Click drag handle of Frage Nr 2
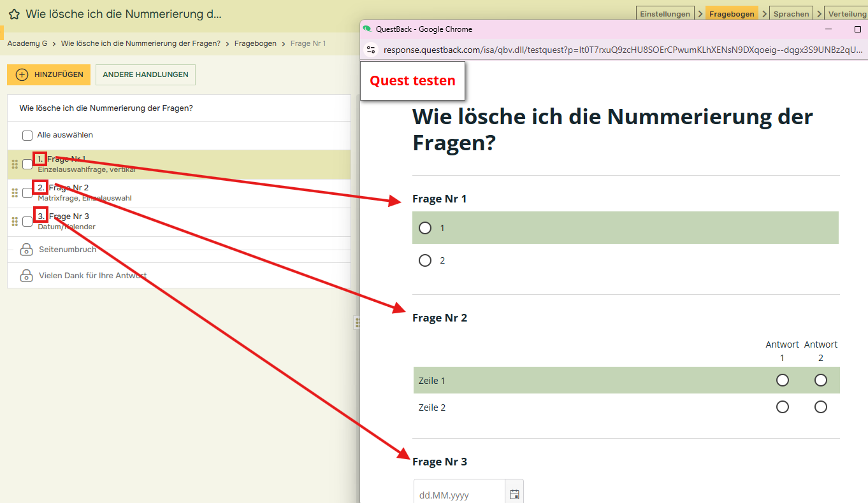The width and height of the screenshot is (868, 503). [15, 193]
